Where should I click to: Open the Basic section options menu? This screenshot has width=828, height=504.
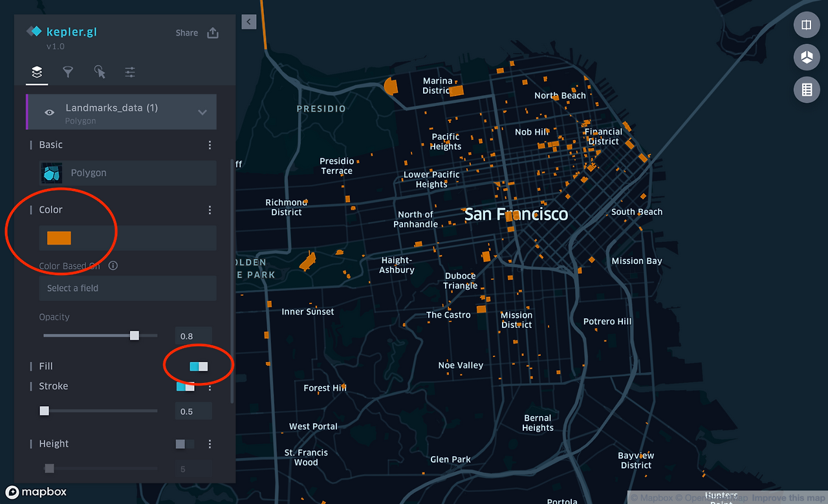pos(210,145)
